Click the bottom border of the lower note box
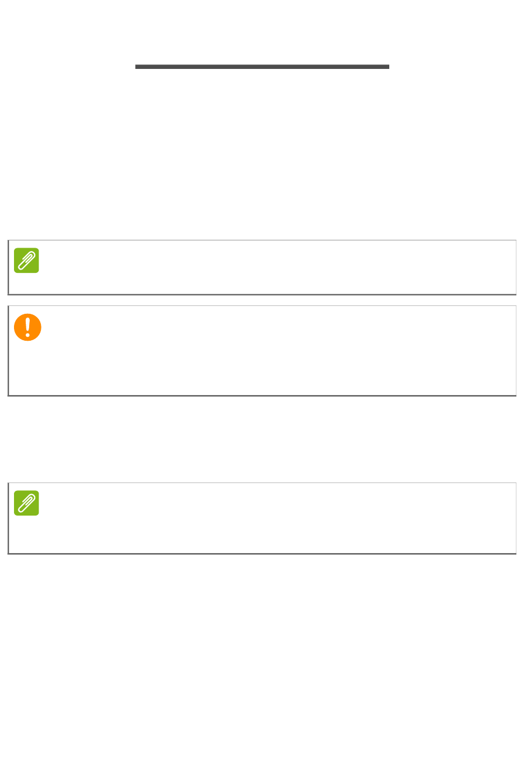The height and width of the screenshot is (775, 532). [262, 554]
